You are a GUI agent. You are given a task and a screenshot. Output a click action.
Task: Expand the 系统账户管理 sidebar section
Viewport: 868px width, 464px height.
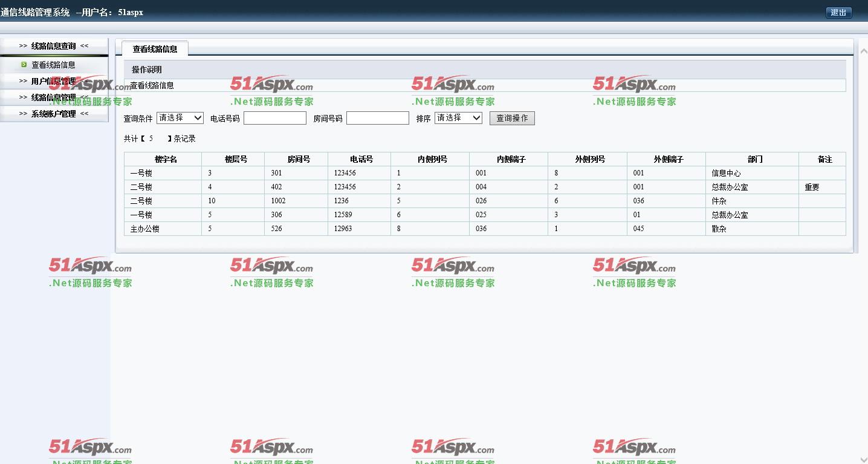(54, 114)
